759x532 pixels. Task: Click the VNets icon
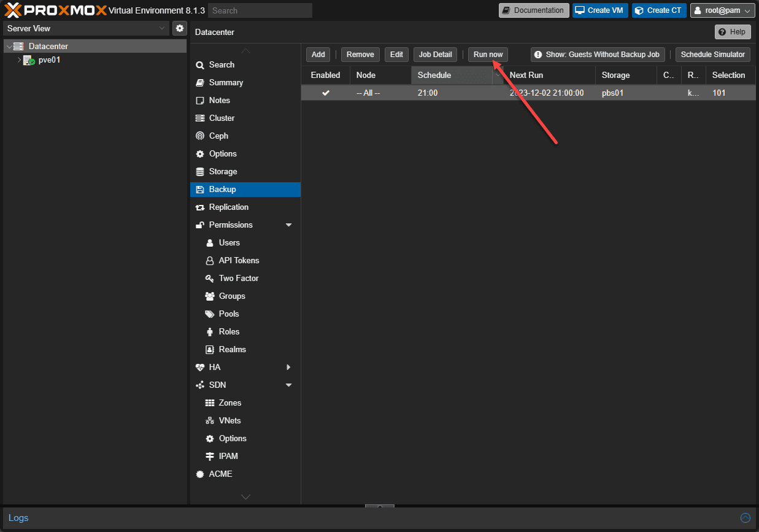click(x=209, y=421)
